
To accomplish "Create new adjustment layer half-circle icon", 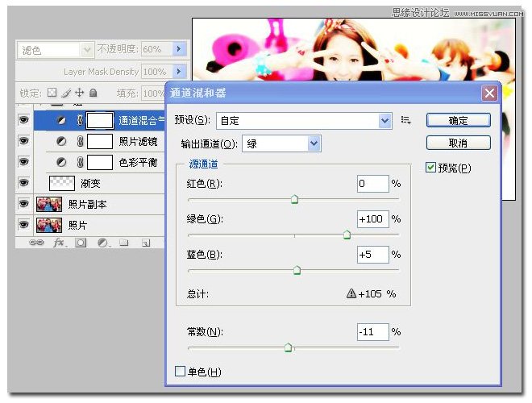I will pos(102,243).
